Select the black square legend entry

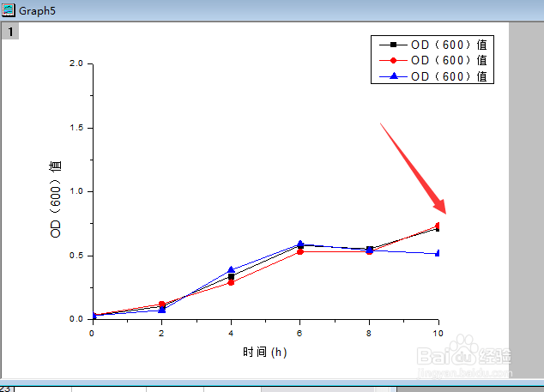coord(432,45)
